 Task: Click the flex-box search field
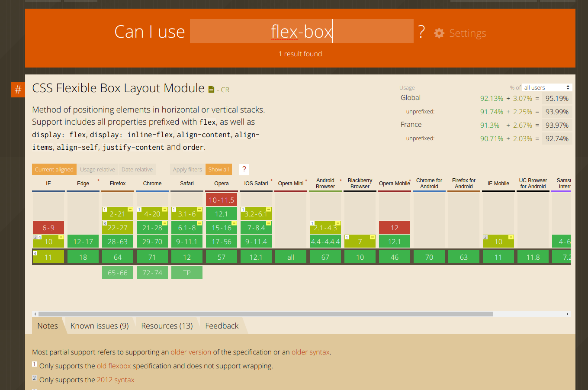click(302, 31)
